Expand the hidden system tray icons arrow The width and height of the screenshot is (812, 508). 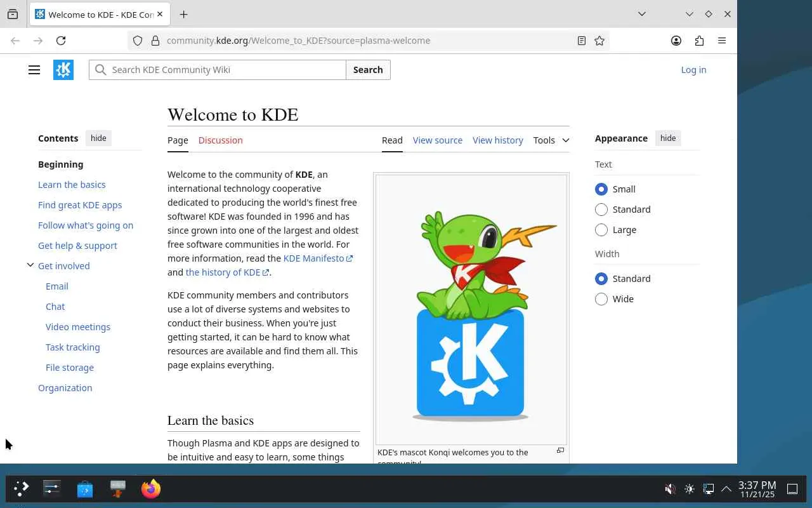click(726, 489)
